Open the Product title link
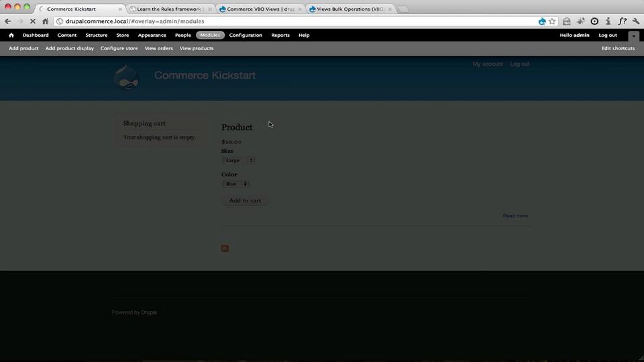Image resolution: width=644 pixels, height=362 pixels. pos(237,127)
